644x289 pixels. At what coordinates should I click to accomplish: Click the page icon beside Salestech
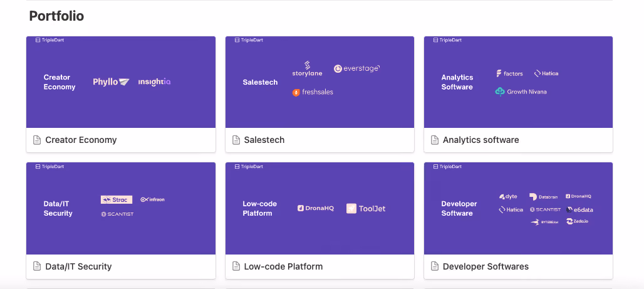[236, 140]
